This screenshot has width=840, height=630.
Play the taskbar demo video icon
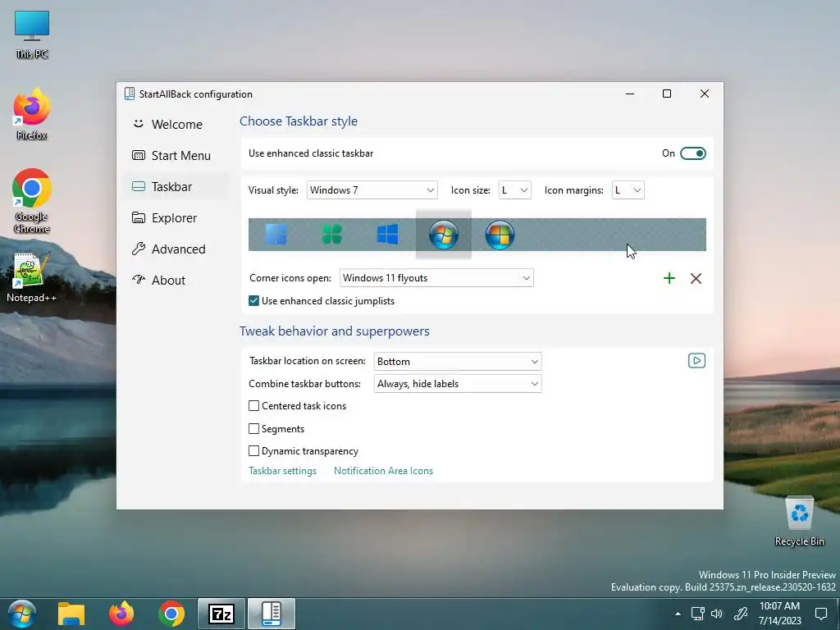pyautogui.click(x=696, y=361)
